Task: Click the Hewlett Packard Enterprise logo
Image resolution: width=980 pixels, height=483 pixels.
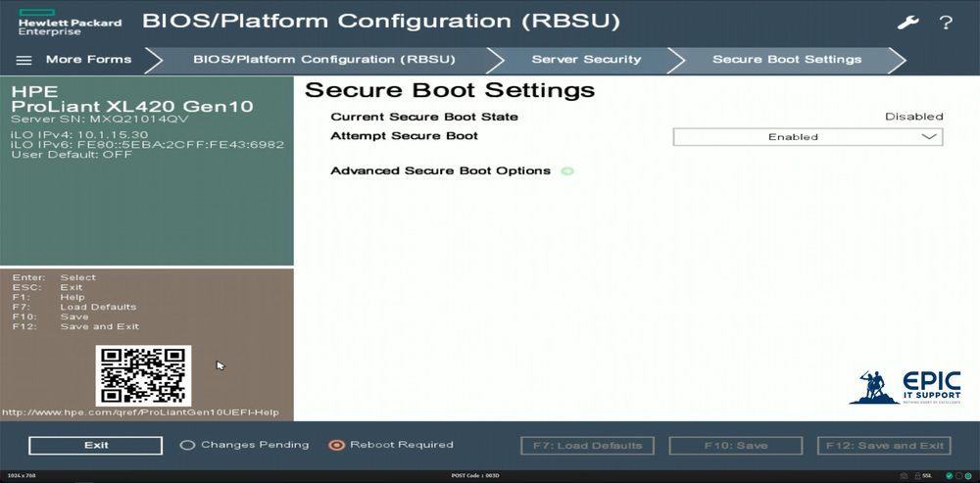Action: (x=70, y=23)
